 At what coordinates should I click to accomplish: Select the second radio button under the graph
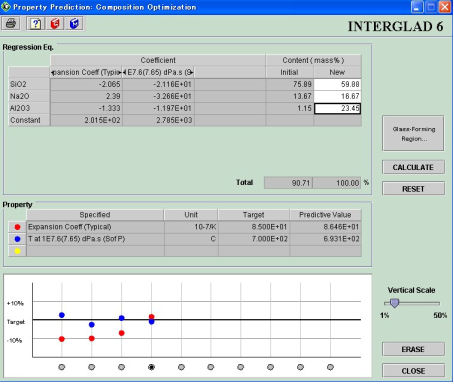coord(92,367)
